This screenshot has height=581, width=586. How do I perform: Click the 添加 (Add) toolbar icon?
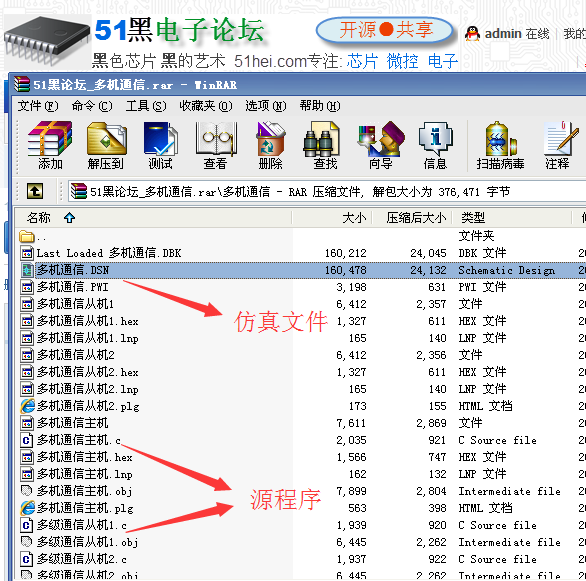click(x=50, y=145)
